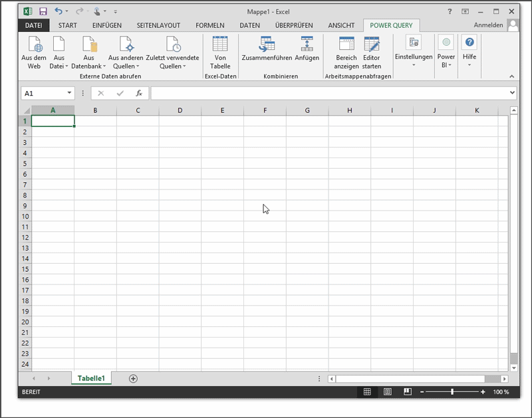The image size is (532, 418).
Task: Launch the Editor starten button
Action: (x=371, y=45)
